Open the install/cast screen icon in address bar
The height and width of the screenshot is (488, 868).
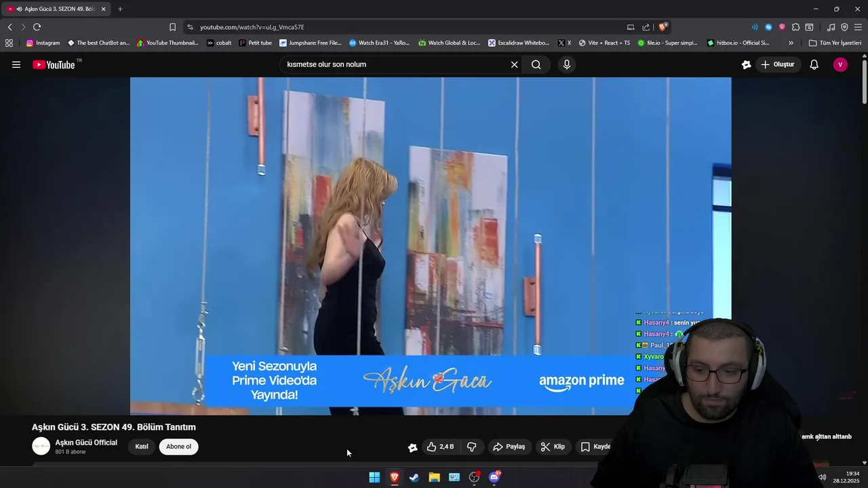631,27
